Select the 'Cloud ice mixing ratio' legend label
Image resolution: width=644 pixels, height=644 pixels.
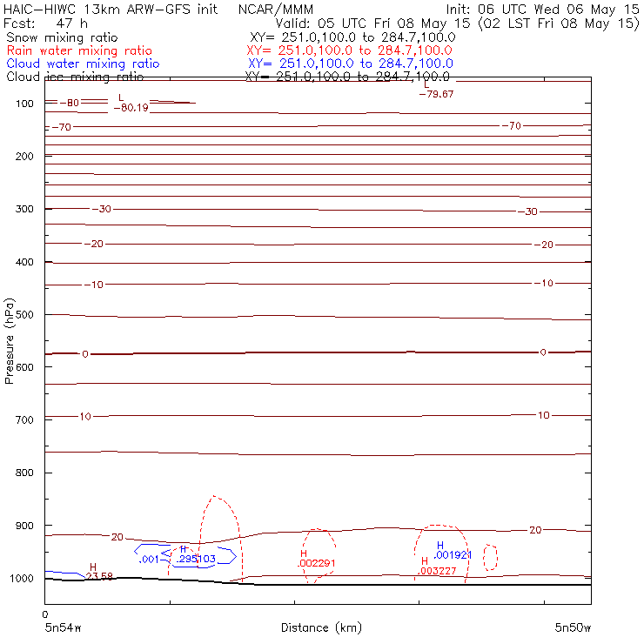pos(75,77)
